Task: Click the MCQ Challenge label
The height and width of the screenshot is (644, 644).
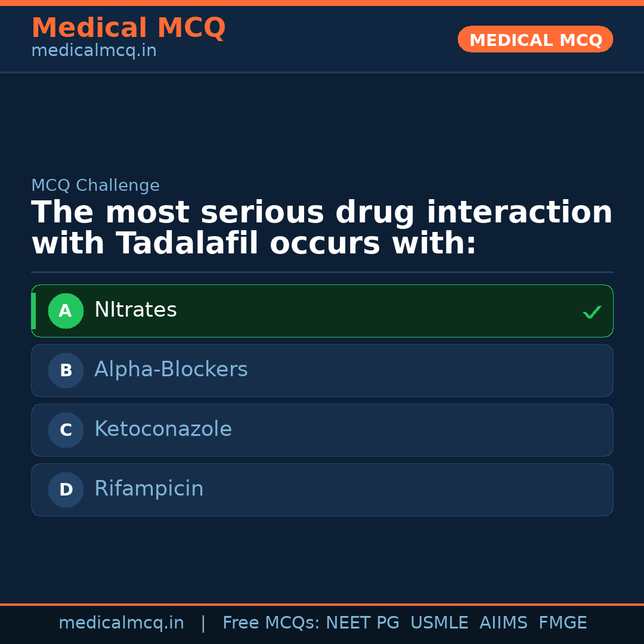Action: coord(95,185)
